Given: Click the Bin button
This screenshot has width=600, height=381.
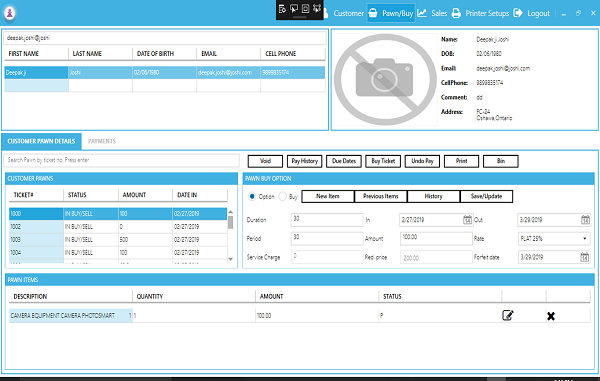Looking at the screenshot, I should pos(501,161).
